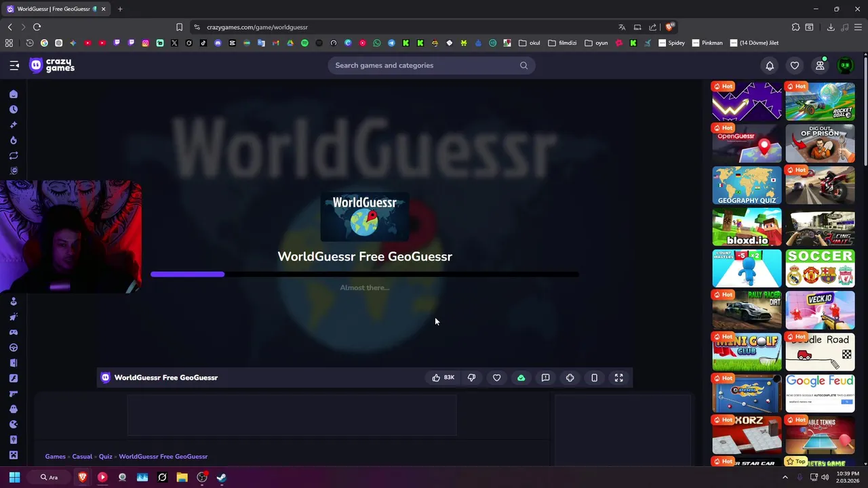
Task: Enter fullscreen mode for the game
Action: click(618, 378)
